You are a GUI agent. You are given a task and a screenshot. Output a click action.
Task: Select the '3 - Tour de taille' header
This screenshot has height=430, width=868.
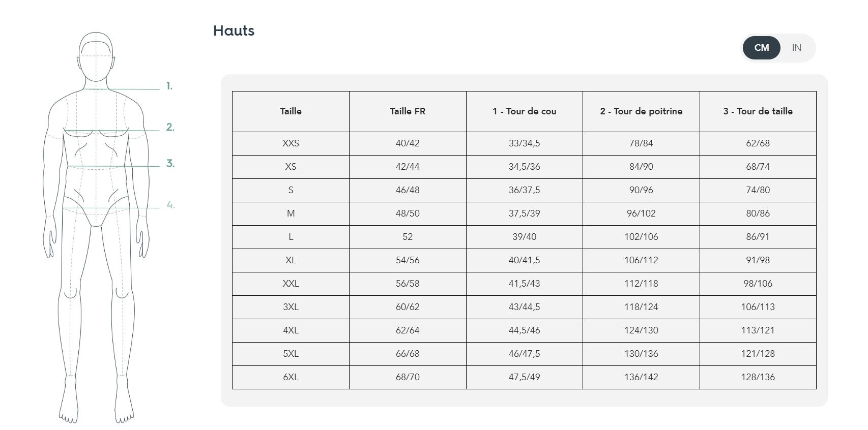[x=758, y=111]
